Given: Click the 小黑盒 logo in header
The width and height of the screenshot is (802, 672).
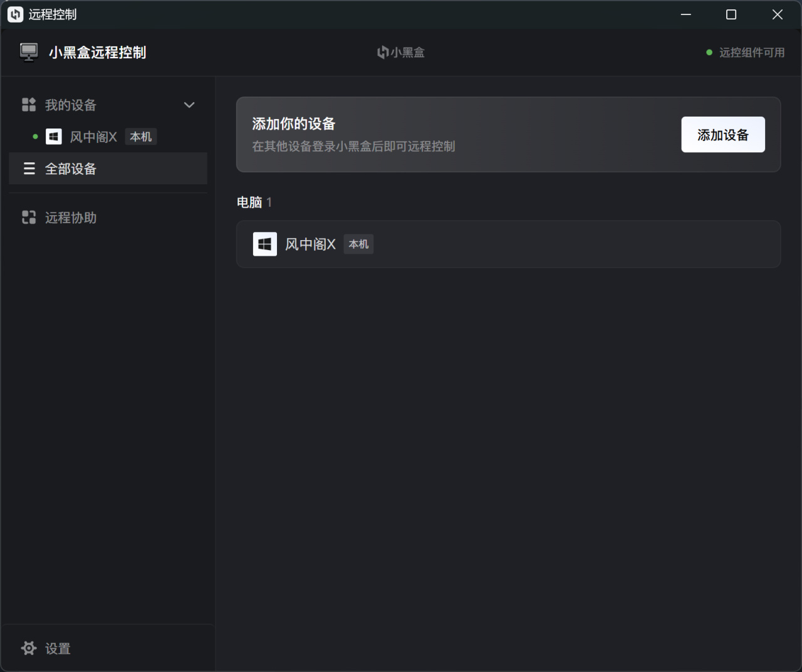Looking at the screenshot, I should pyautogui.click(x=401, y=53).
